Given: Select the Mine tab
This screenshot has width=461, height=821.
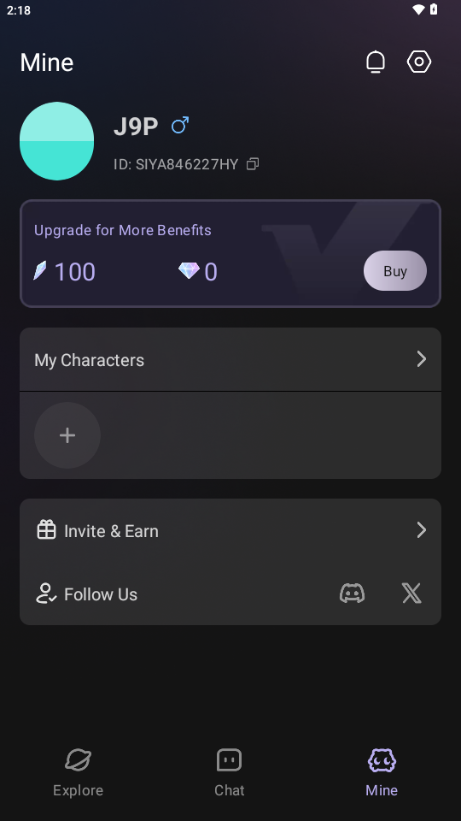Looking at the screenshot, I should (x=381, y=772).
